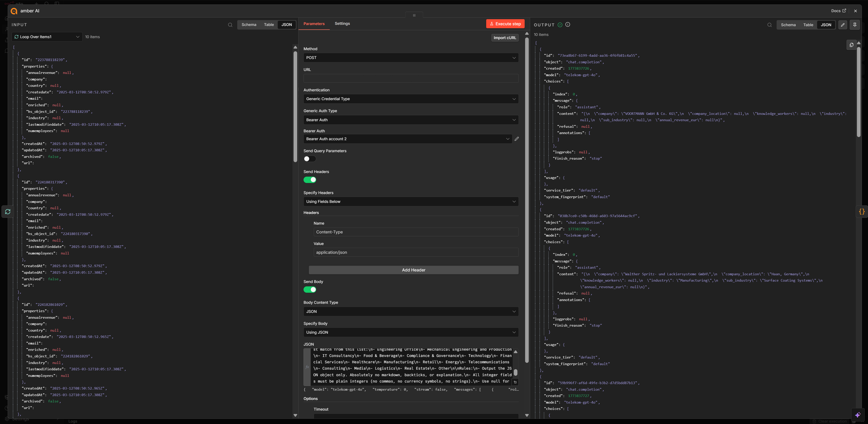The image size is (868, 424).
Task: Select JSON view in output panel
Action: click(826, 25)
